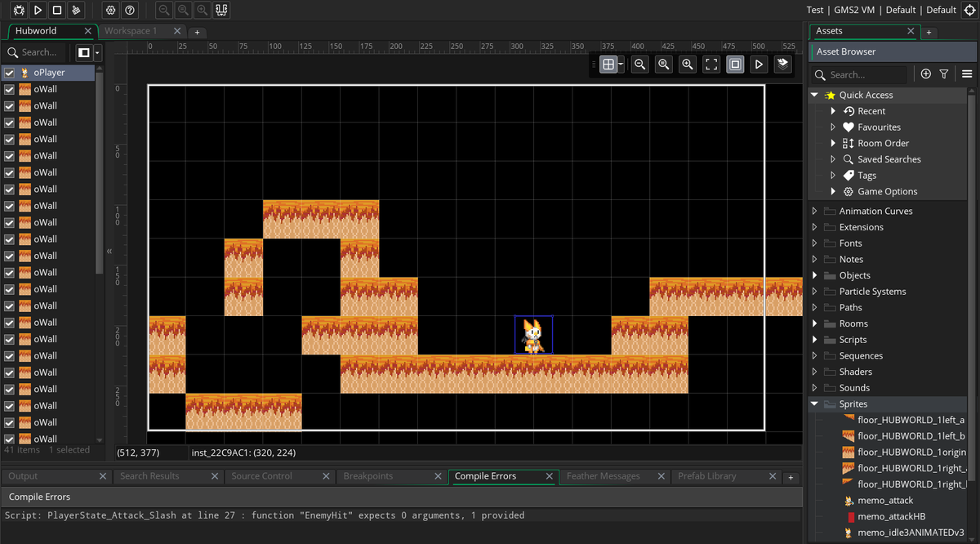980x544 pixels.
Task: Expand the Game Options item
Action: click(833, 191)
